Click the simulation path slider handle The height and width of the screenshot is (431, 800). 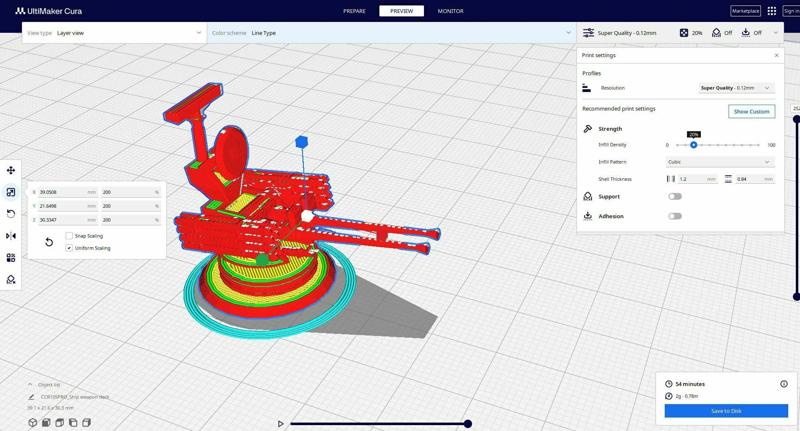(x=468, y=424)
